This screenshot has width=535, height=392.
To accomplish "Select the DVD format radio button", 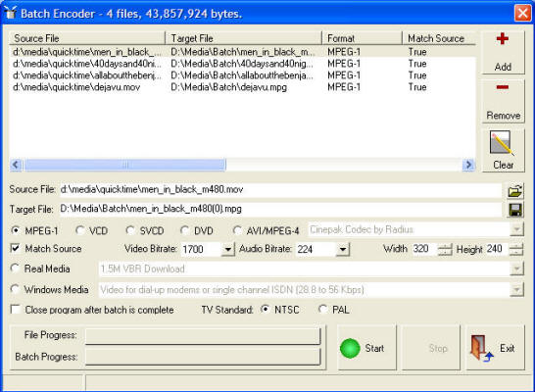I will pyautogui.click(x=184, y=230).
